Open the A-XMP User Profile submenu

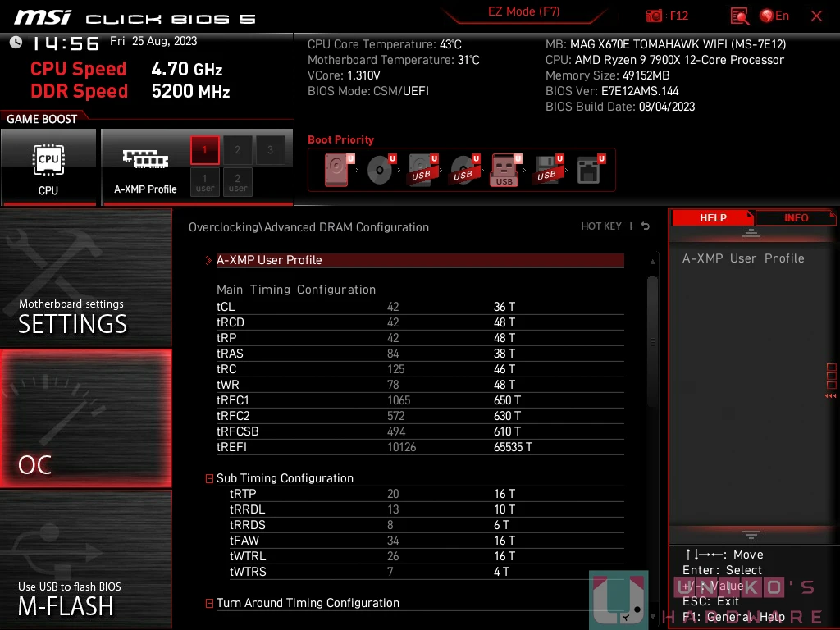420,260
